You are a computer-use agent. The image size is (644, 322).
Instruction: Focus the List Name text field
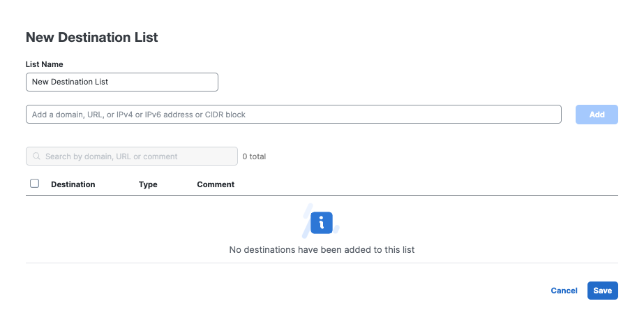[122, 82]
